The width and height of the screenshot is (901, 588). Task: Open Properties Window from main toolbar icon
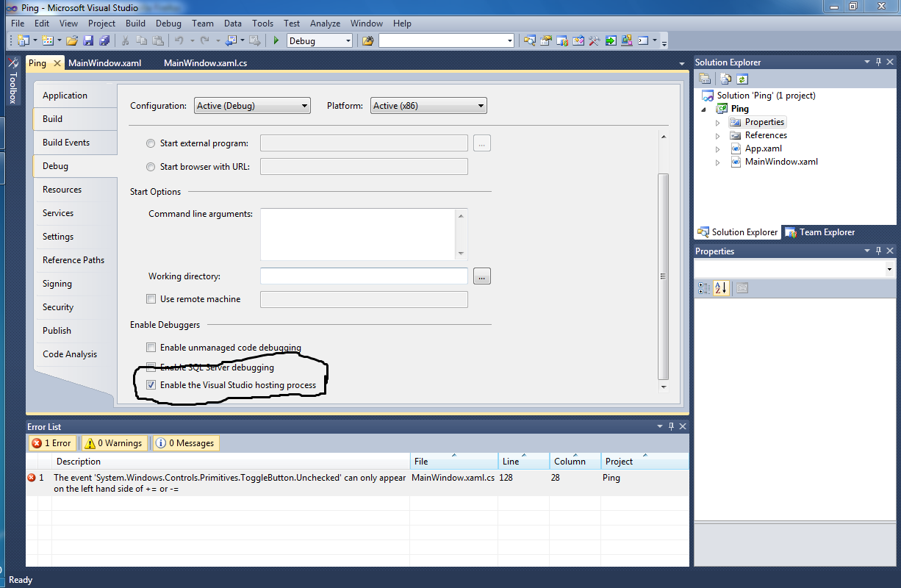point(546,40)
